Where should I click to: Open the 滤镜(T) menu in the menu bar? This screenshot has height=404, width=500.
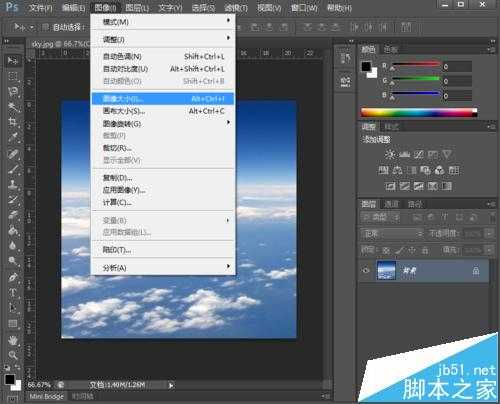(236, 8)
